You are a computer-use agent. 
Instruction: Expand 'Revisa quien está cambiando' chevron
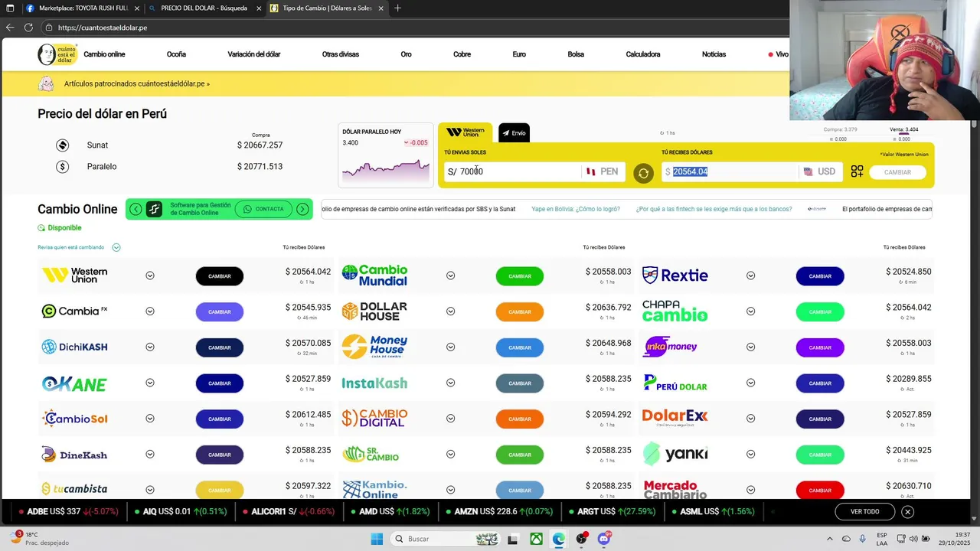[116, 247]
